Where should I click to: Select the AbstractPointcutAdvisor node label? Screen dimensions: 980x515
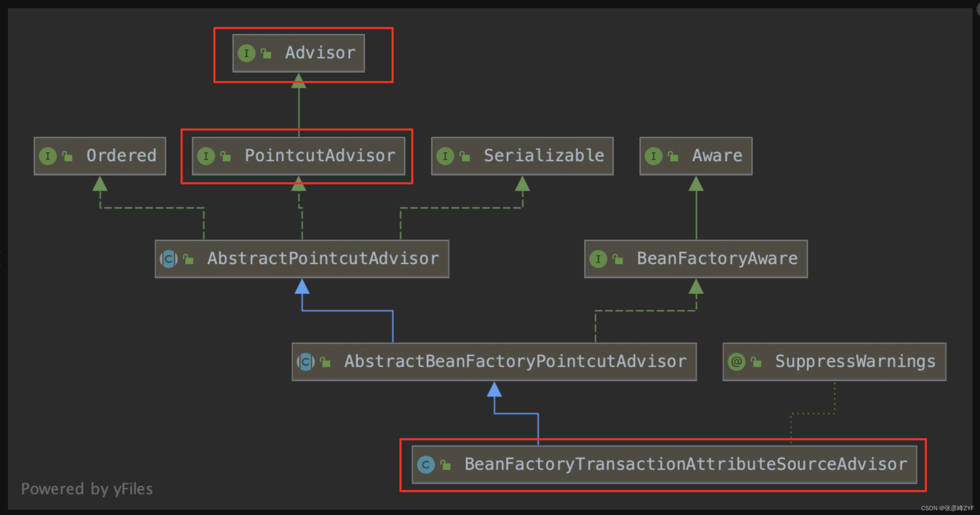click(323, 258)
